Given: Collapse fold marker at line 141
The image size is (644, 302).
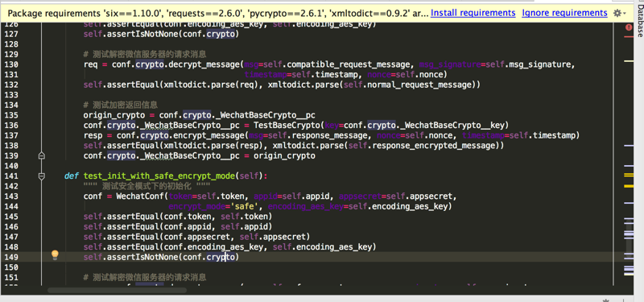Looking at the screenshot, I should coord(41,176).
